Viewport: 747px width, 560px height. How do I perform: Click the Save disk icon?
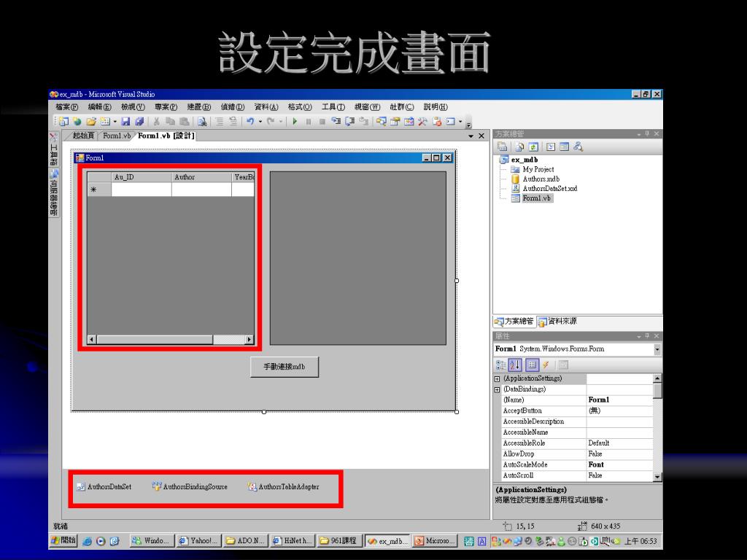(x=125, y=122)
